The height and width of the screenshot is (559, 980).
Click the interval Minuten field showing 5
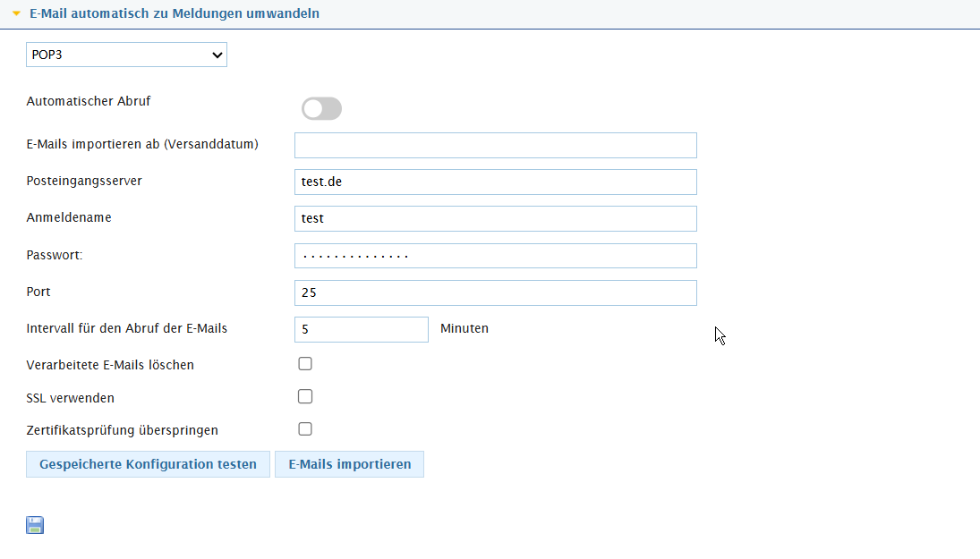(362, 329)
